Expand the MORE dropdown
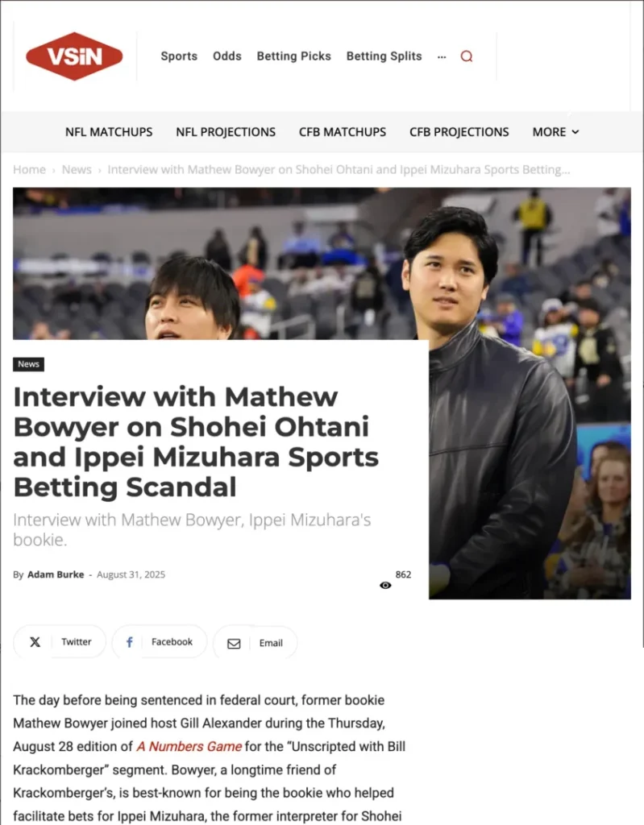This screenshot has width=644, height=825. click(x=555, y=132)
